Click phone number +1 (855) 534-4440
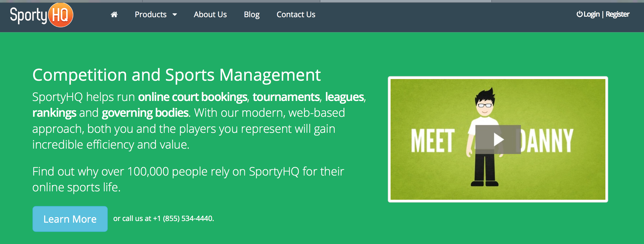Screen dimensions: 644x244 183,218
